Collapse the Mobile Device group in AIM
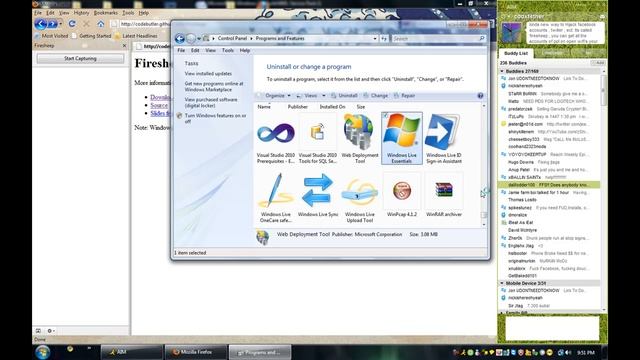 [502, 283]
